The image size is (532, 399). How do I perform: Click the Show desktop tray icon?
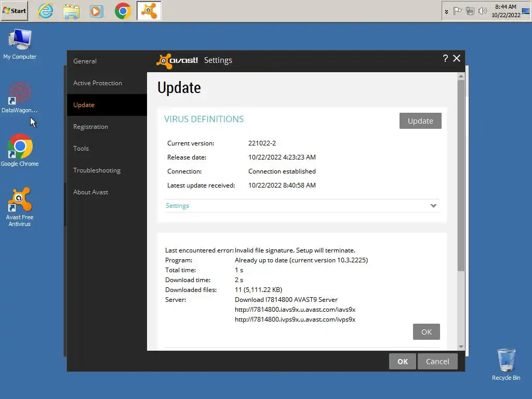(526, 11)
